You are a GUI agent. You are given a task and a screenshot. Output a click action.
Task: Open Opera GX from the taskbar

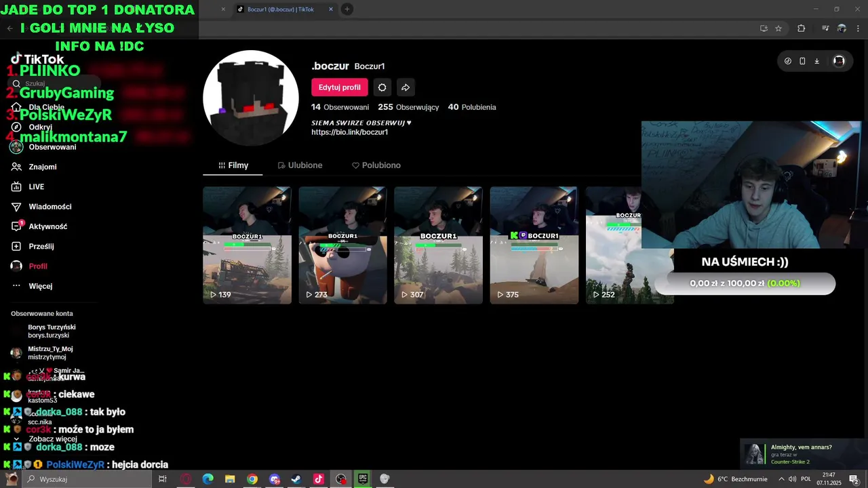pos(186,479)
